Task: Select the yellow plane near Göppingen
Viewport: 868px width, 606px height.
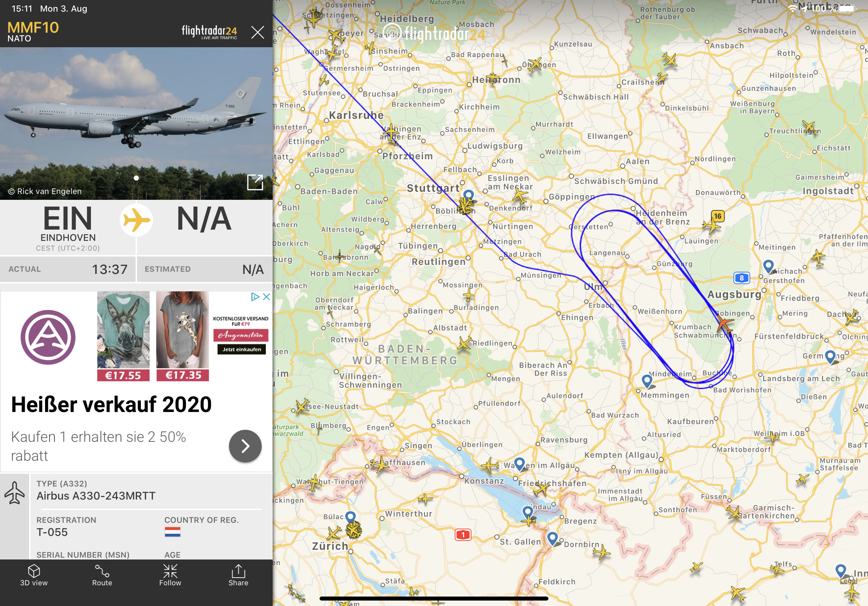Action: coord(521,196)
